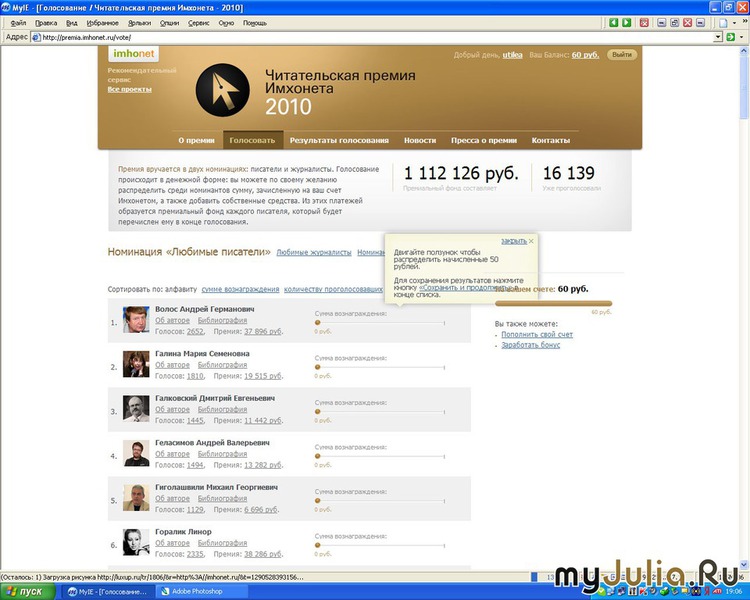Click the photo of Геласимов Андрей Валерьевич
The image size is (750, 600).
136,453
